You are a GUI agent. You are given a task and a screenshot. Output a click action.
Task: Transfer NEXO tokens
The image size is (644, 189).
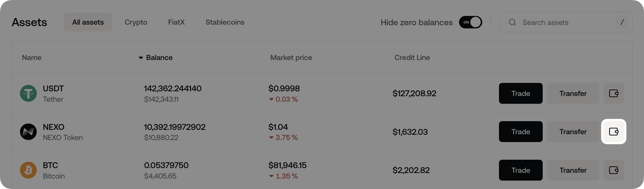click(x=573, y=132)
